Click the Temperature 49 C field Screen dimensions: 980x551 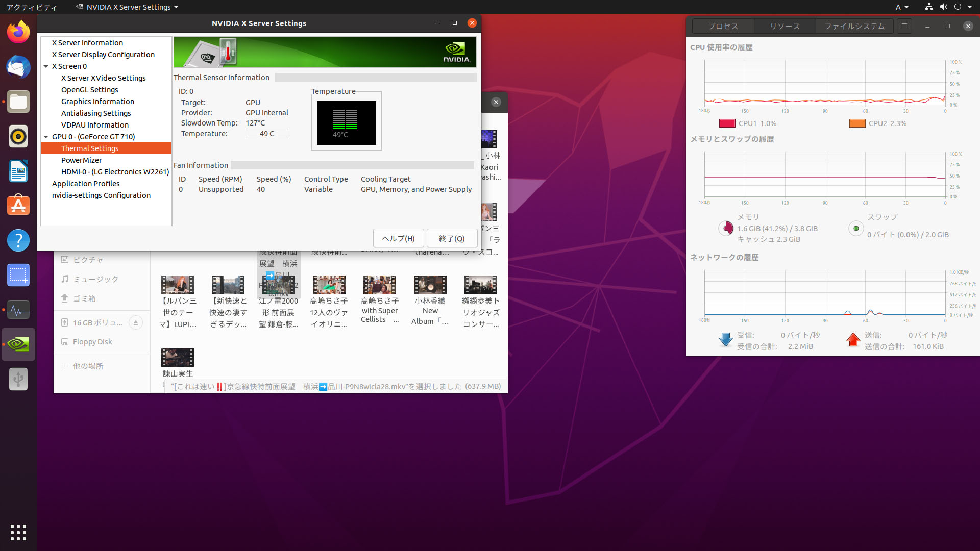(x=267, y=134)
